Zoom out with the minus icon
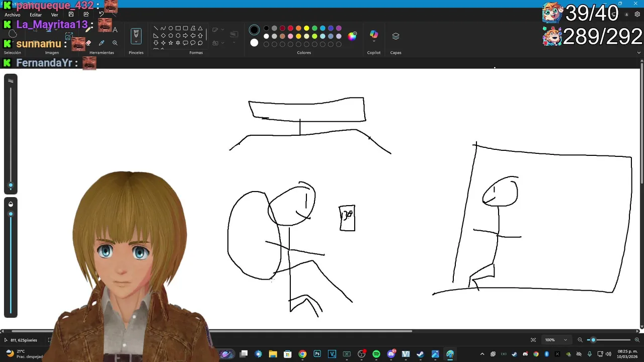Screen dimensions: 644x362 pyautogui.click(x=580, y=340)
